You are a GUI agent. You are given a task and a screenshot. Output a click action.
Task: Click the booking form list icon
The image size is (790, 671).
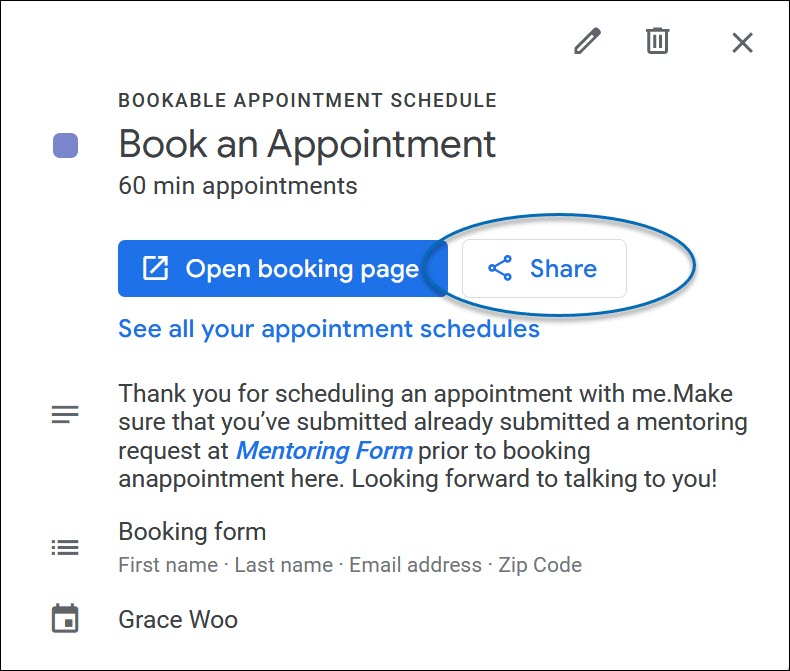coord(65,547)
